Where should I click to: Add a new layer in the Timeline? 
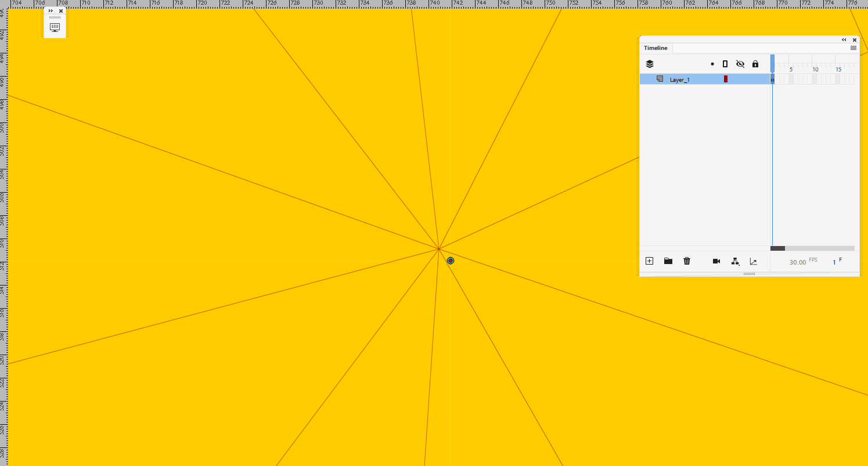pyautogui.click(x=649, y=261)
